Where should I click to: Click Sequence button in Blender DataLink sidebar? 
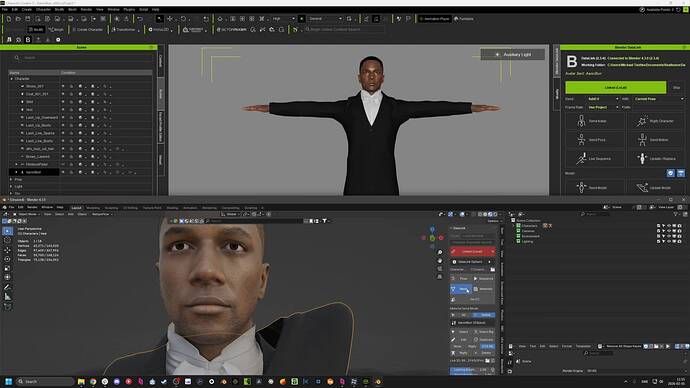[x=484, y=278]
